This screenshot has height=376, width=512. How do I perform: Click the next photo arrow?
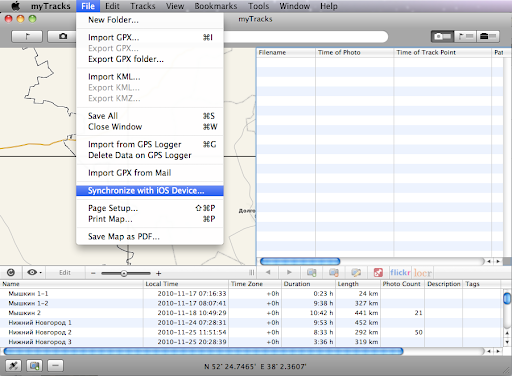pyautogui.click(x=289, y=272)
